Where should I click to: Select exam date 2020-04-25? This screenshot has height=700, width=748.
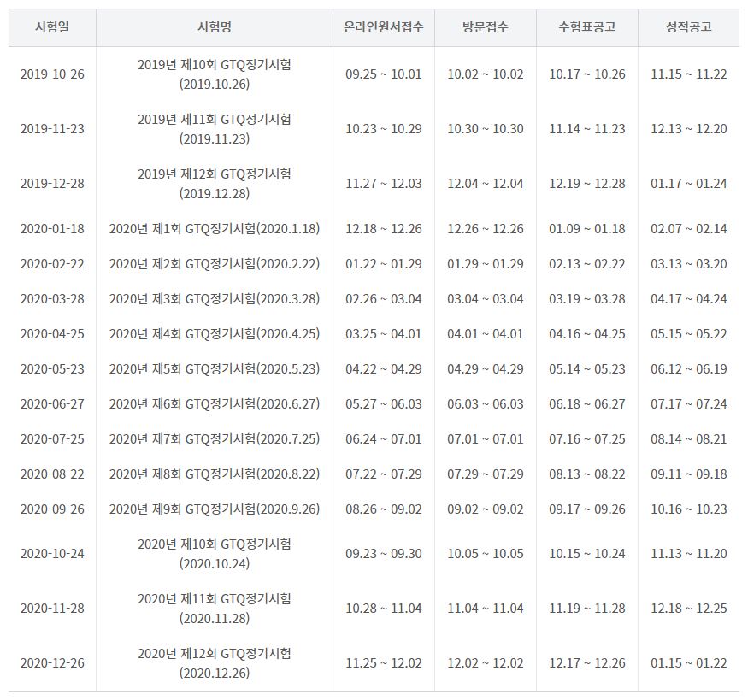coord(52,334)
